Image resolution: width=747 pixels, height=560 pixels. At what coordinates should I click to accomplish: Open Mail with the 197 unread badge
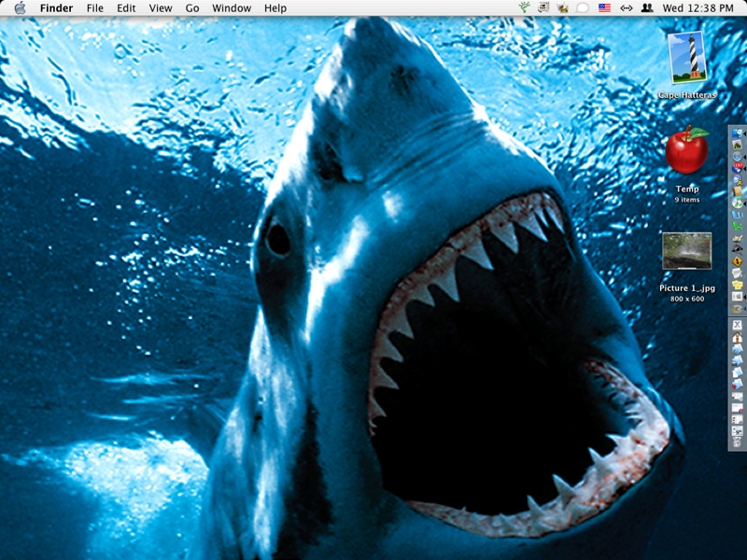[737, 168]
